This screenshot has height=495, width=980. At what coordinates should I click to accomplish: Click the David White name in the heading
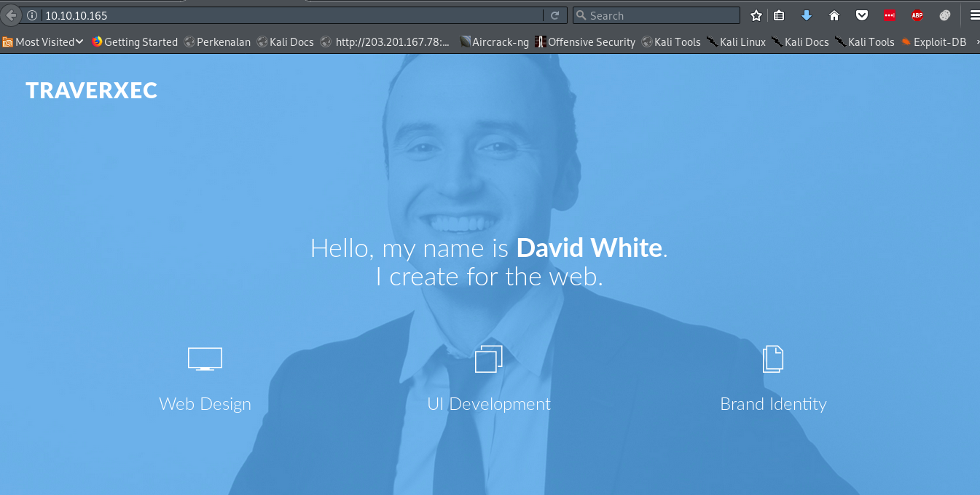click(x=589, y=248)
